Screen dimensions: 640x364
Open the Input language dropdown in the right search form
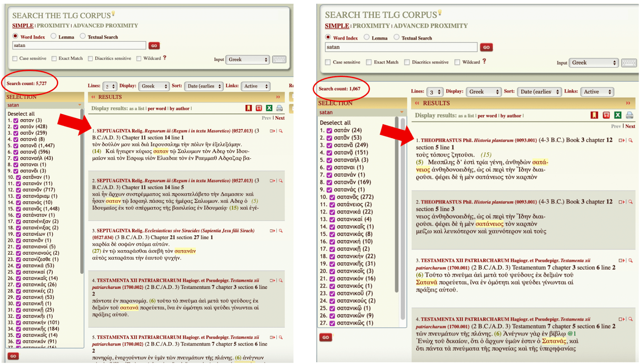[594, 63]
